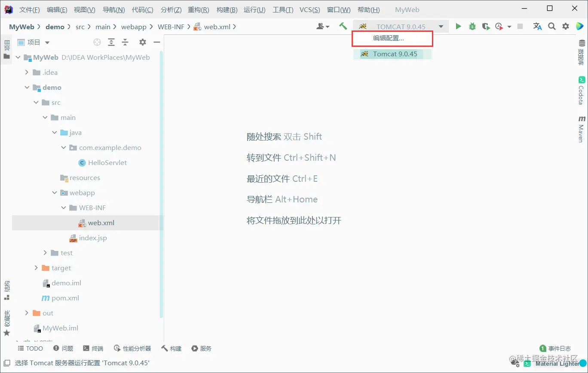Open the 终端 terminal tab

(93, 349)
